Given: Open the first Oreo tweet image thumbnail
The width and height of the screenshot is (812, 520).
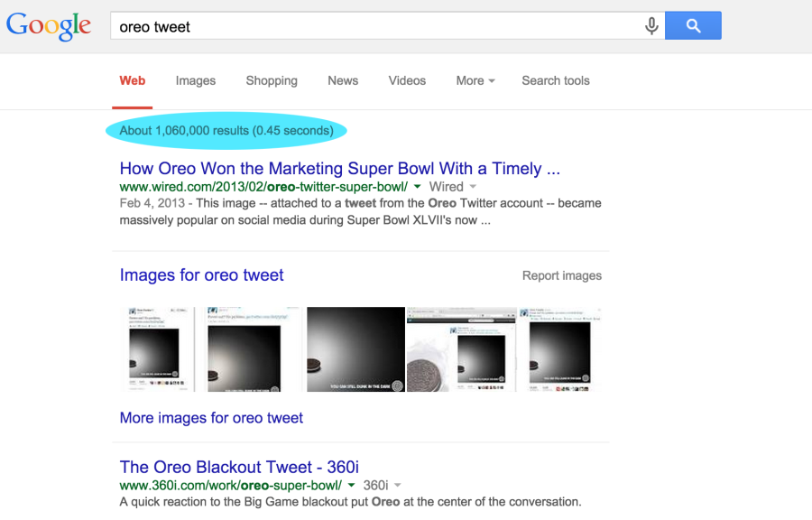Looking at the screenshot, I should (157, 349).
